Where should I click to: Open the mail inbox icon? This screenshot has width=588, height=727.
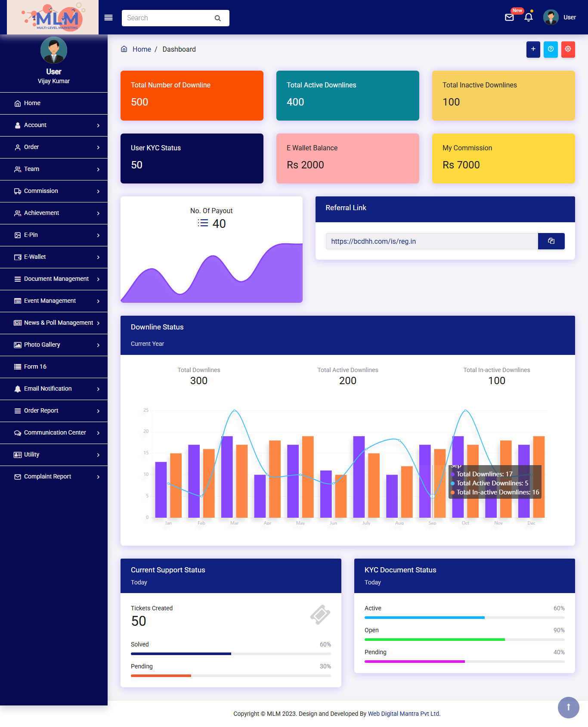[509, 18]
